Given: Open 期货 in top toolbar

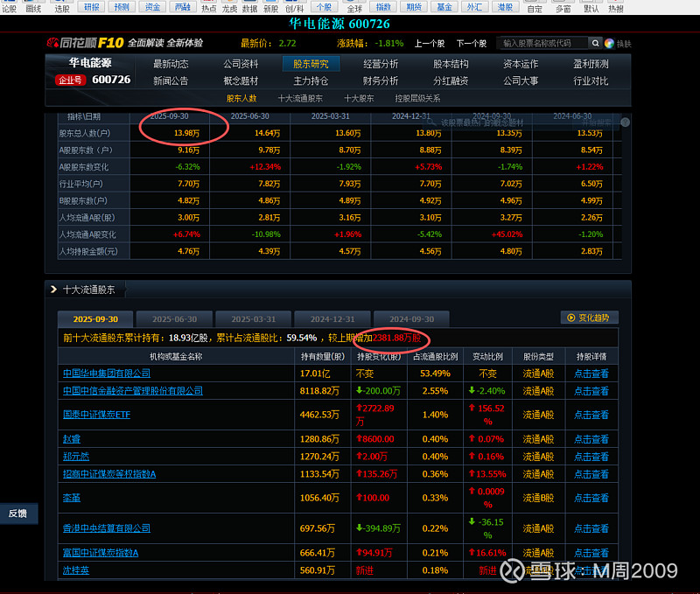Looking at the screenshot, I should 414,7.
